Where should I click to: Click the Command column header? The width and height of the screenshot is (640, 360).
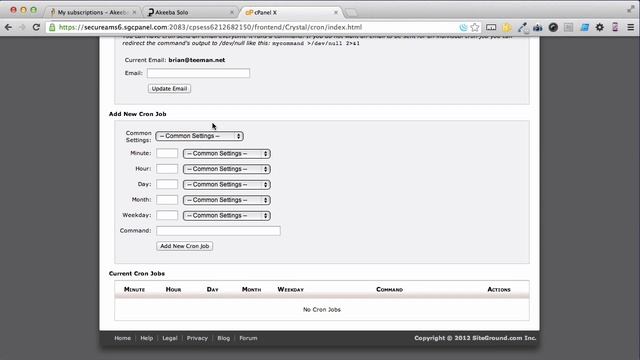click(x=389, y=289)
